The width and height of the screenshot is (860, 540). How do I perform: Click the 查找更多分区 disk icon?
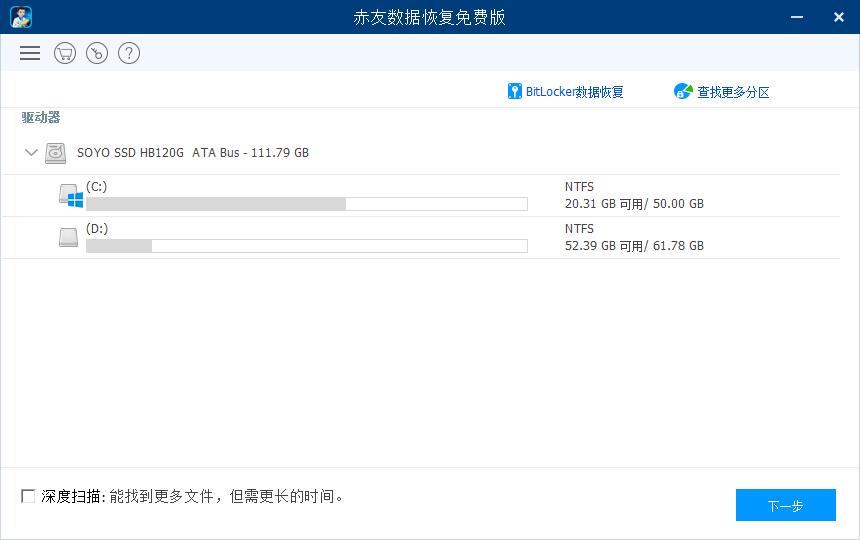click(683, 92)
